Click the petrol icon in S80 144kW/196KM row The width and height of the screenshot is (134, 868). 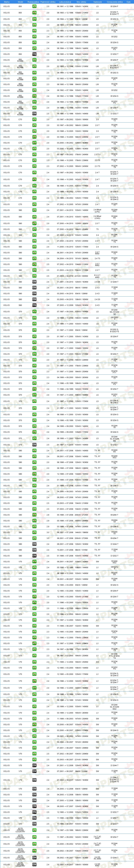coord(34,532)
